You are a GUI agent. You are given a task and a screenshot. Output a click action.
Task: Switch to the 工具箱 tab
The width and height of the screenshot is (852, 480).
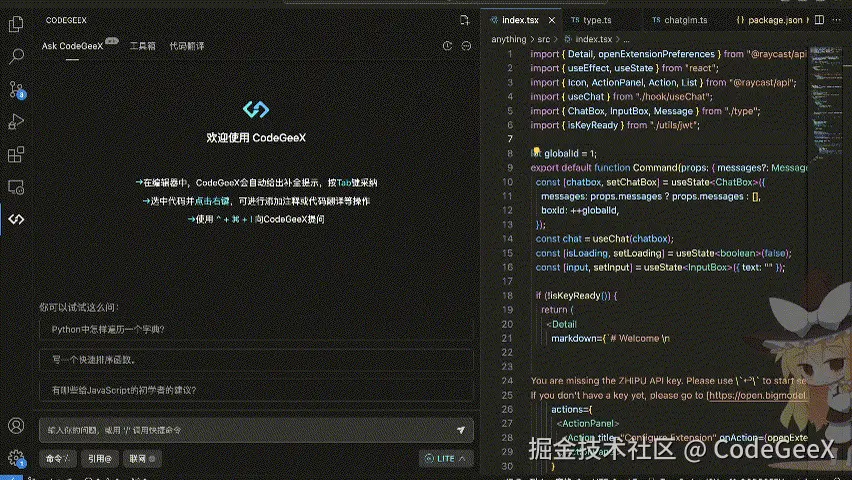point(142,46)
